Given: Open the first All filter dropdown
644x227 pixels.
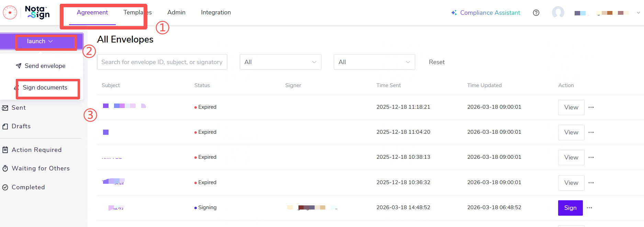Looking at the screenshot, I should pyautogui.click(x=280, y=62).
